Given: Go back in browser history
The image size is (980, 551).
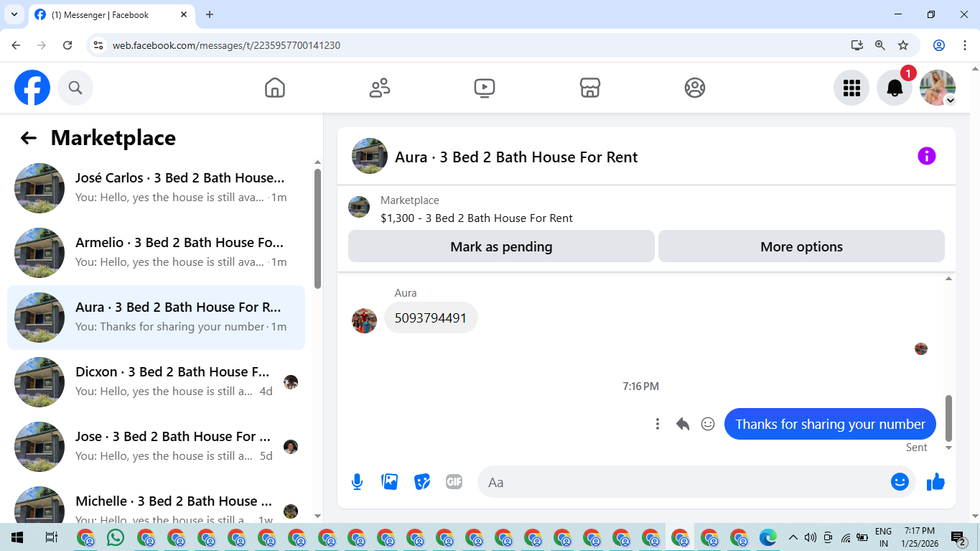Looking at the screenshot, I should tap(16, 45).
